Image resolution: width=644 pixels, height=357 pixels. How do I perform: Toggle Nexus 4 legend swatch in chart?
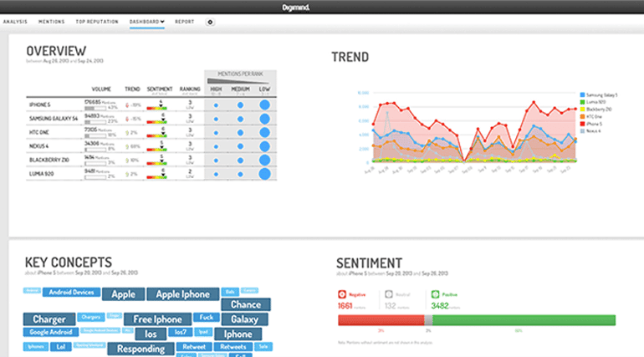(x=582, y=131)
